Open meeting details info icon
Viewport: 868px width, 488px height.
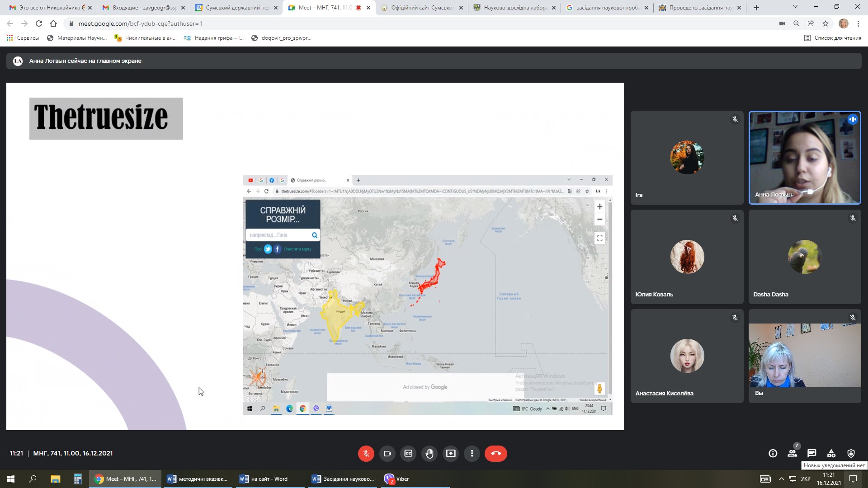coord(773,453)
